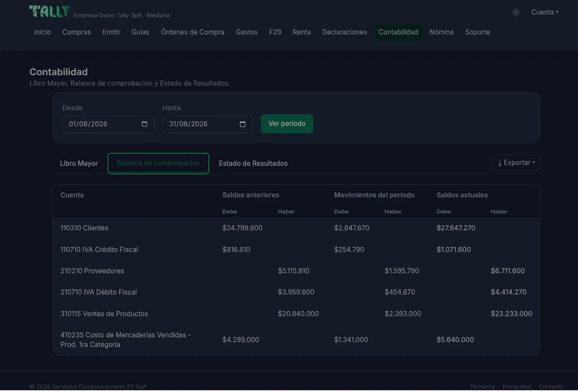This screenshot has width=578, height=392.
Task: Switch to Estado de Resultados tab
Action: (253, 163)
